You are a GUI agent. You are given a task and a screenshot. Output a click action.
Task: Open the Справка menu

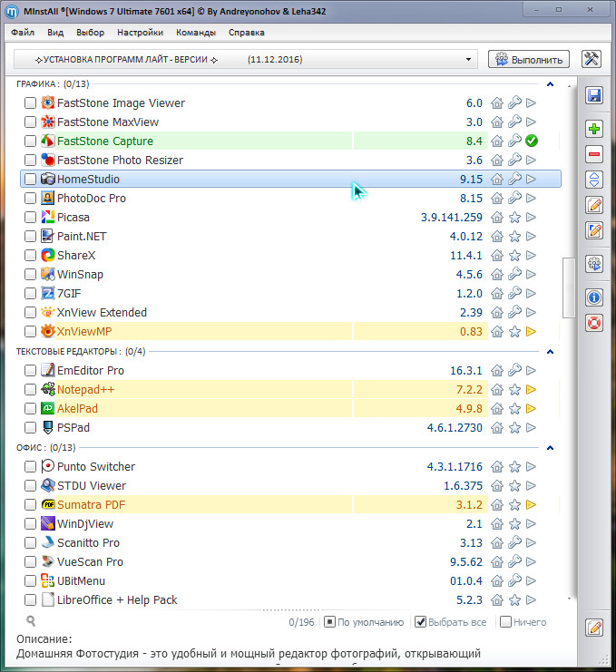pyautogui.click(x=247, y=33)
